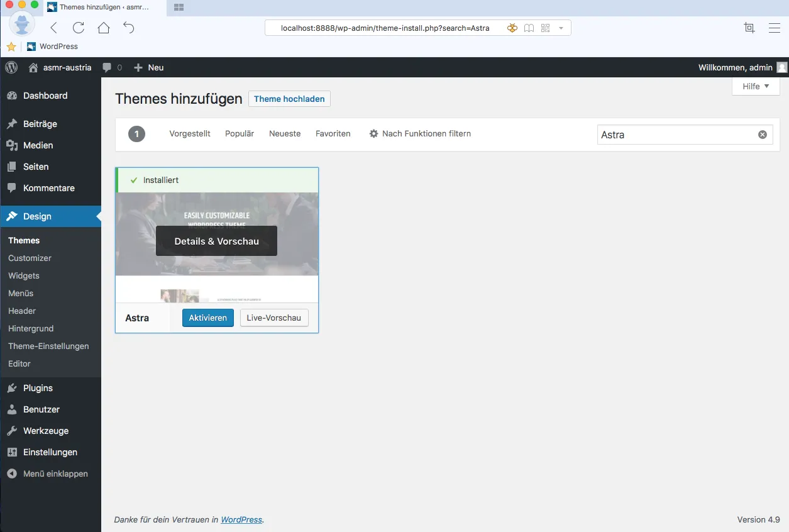Screen dimensions: 789x532
Task: Select the Themes hinzufügen browser tab
Action: point(104,8)
